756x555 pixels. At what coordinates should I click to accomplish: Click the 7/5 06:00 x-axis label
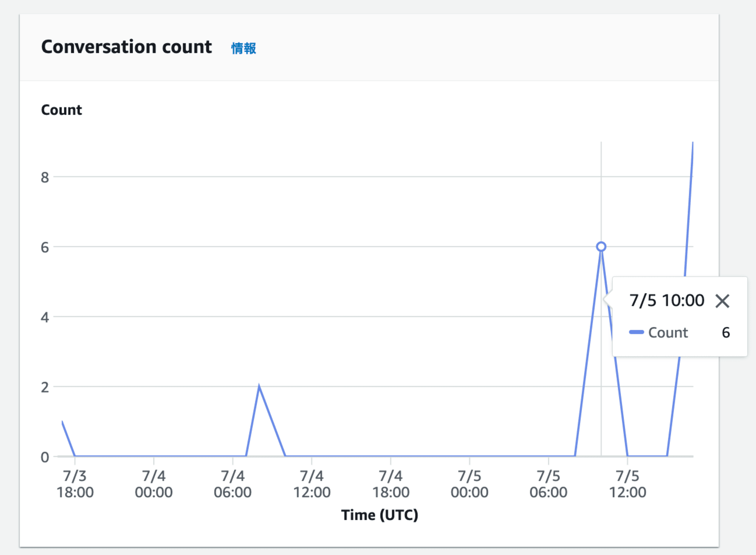point(548,484)
